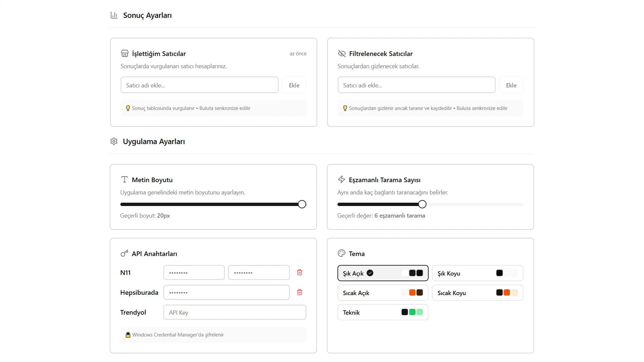Delete the N11 API key
This screenshot has width=644, height=362.
point(300,272)
